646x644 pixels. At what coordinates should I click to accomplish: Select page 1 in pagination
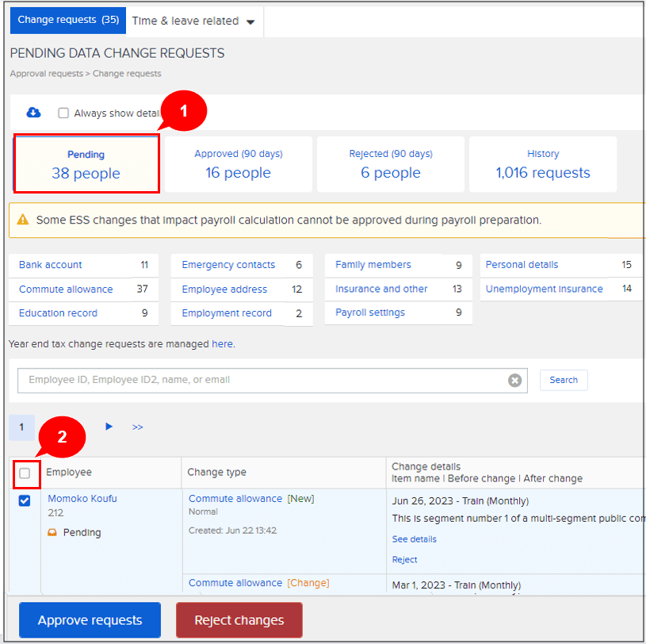pyautogui.click(x=21, y=427)
